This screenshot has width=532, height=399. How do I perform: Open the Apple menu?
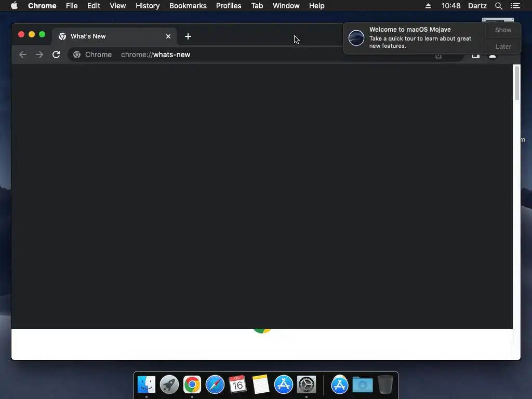point(14,6)
